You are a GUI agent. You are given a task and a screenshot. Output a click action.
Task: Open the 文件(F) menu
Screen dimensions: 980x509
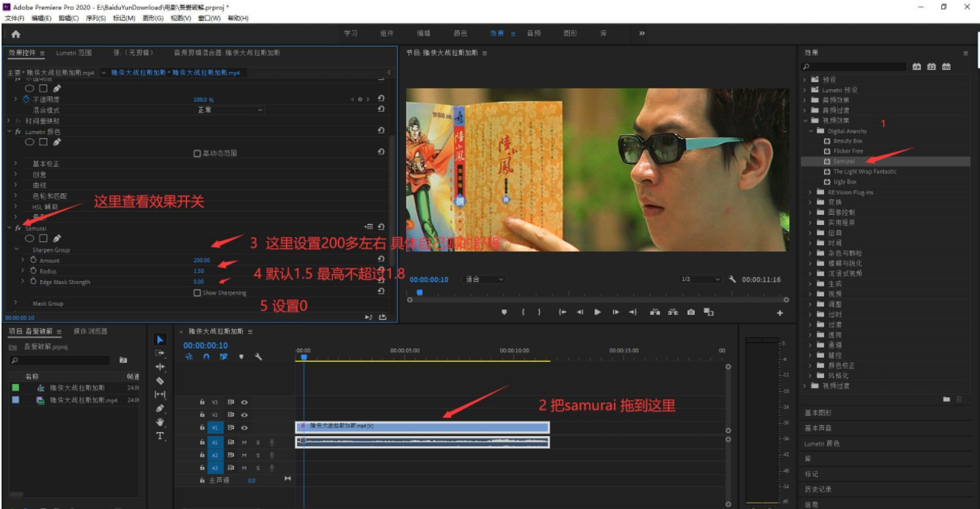tap(16, 18)
